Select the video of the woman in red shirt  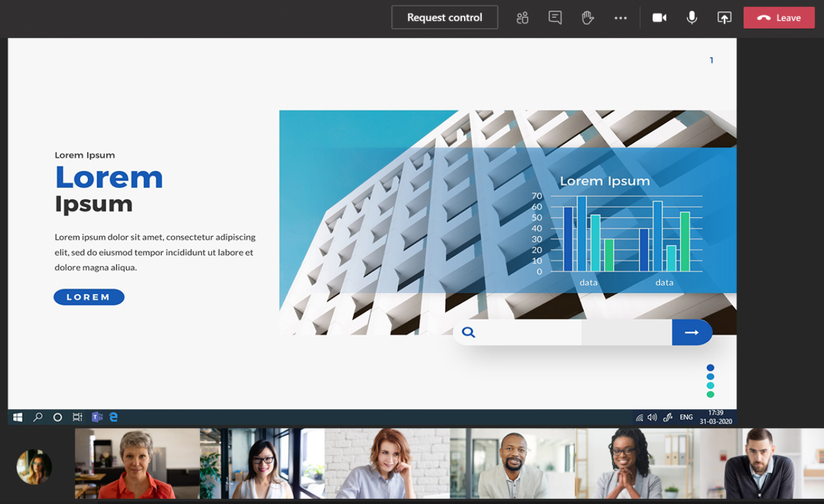(137, 464)
